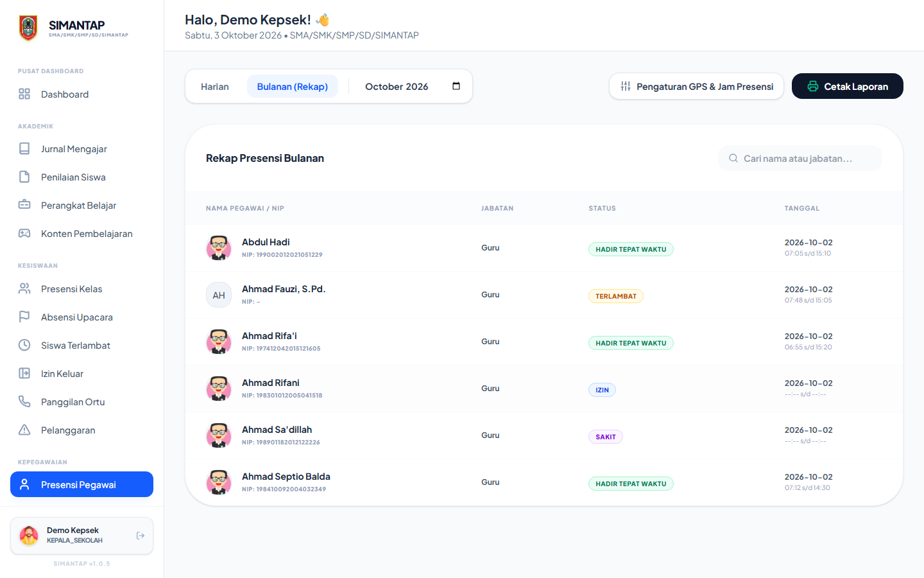Click the SAKIT status badge
This screenshot has height=578, width=924.
click(x=606, y=437)
